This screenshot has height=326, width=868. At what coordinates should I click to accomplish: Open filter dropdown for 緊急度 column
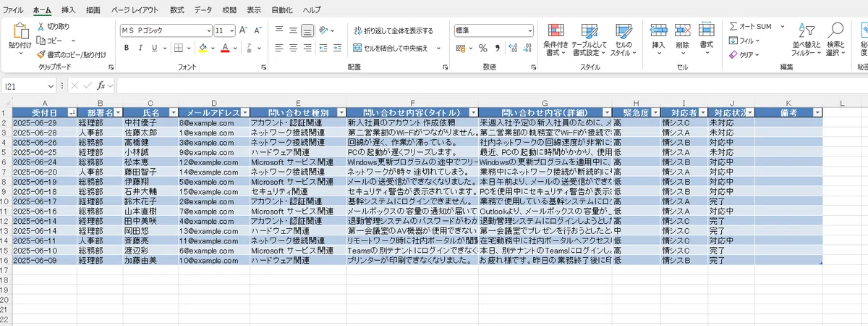[654, 113]
